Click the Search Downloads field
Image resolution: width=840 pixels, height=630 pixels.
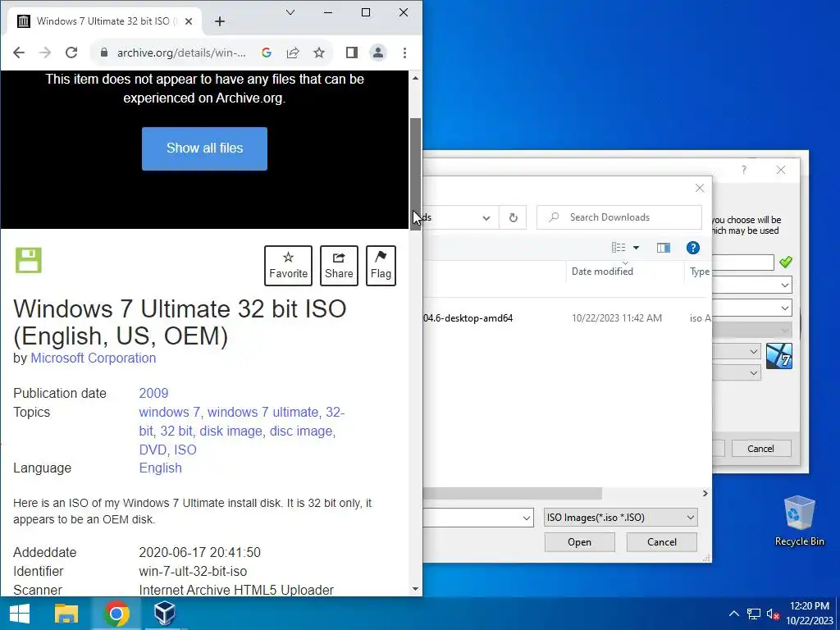pos(619,217)
